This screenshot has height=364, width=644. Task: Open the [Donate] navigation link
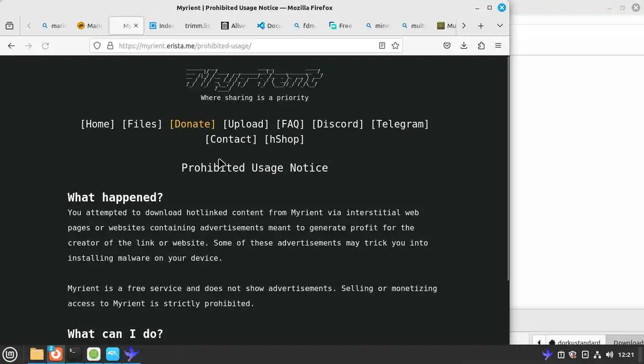click(192, 124)
